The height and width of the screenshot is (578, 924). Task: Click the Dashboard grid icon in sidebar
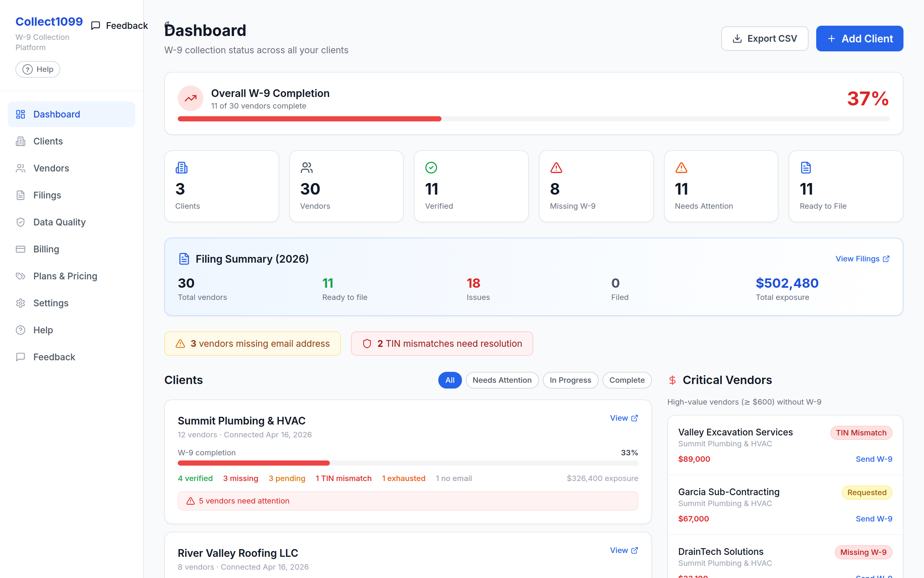tap(21, 114)
